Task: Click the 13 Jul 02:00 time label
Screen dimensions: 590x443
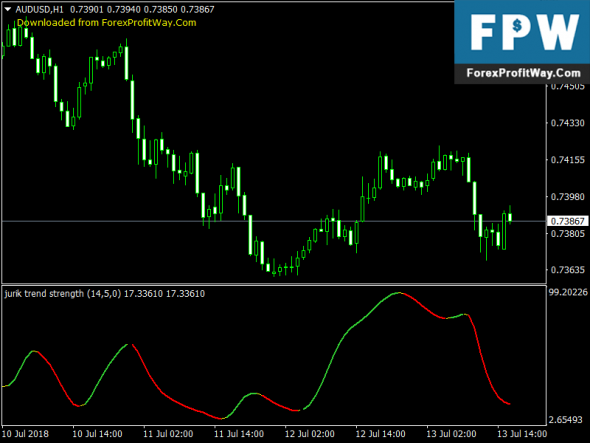Action: pos(451,434)
